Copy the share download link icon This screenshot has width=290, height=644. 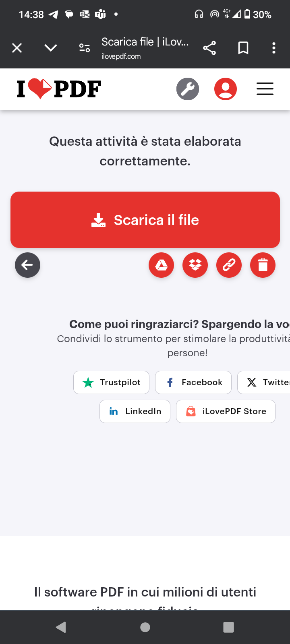[x=229, y=265]
